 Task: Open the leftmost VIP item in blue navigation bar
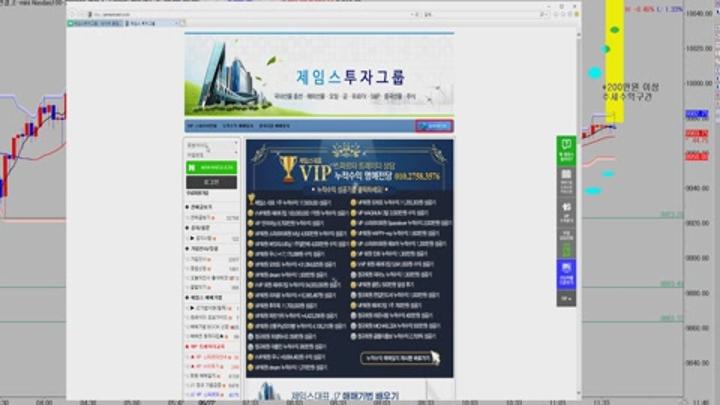(x=202, y=126)
